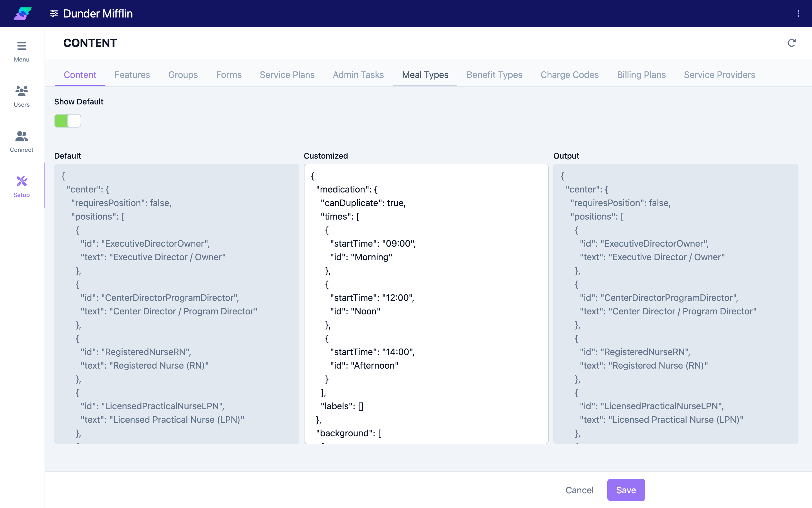The height and width of the screenshot is (508, 812).
Task: Open the Forms tab
Action: coord(229,75)
